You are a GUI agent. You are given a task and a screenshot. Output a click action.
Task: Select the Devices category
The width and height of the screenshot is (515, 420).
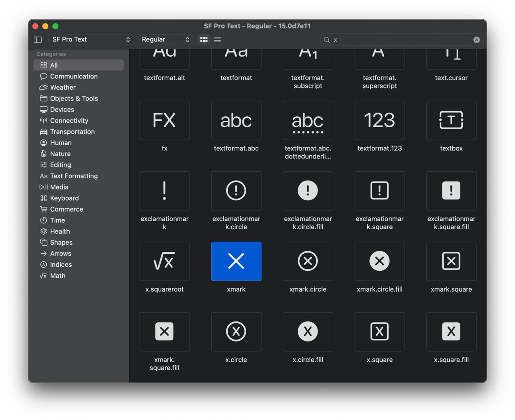click(x=78, y=109)
